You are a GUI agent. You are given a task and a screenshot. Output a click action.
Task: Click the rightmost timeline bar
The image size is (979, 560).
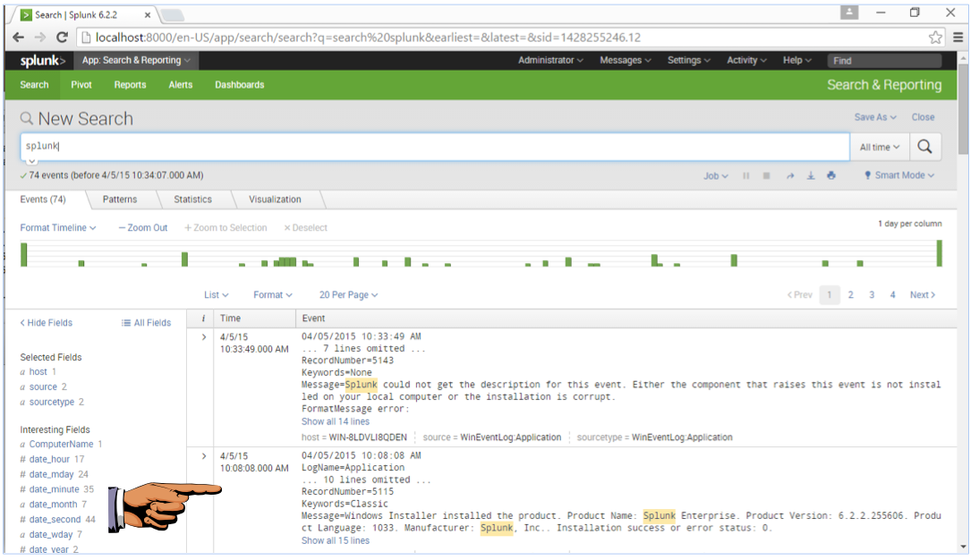click(x=939, y=253)
